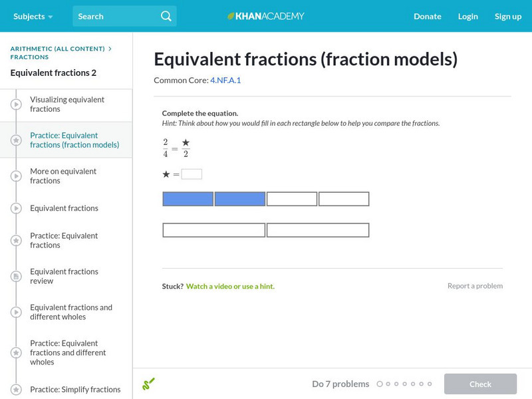
Task: Click Report a problem
Action: coord(475,286)
